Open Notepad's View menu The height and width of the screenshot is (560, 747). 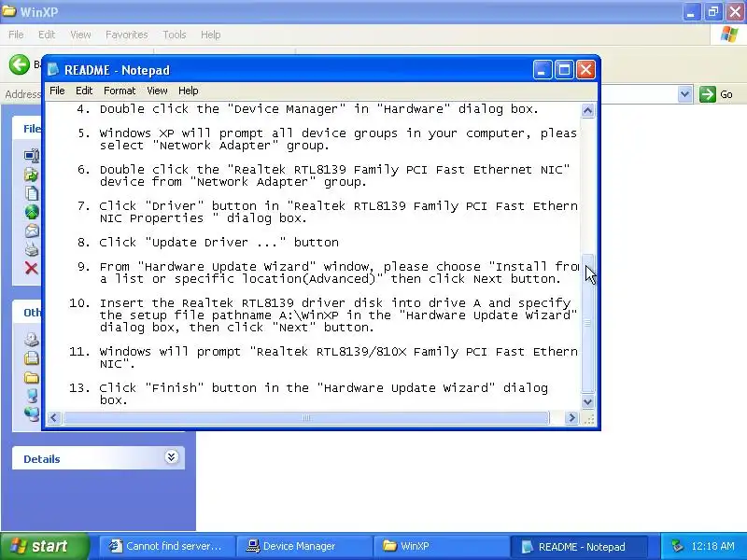tap(157, 91)
